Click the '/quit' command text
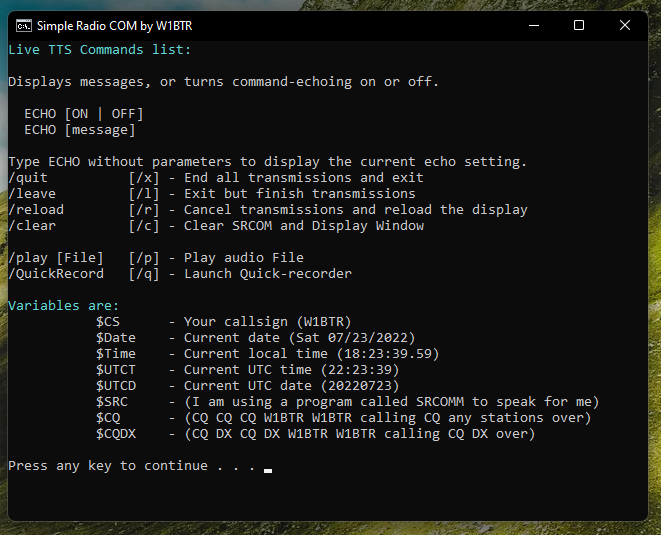The image size is (661, 535). (x=28, y=178)
